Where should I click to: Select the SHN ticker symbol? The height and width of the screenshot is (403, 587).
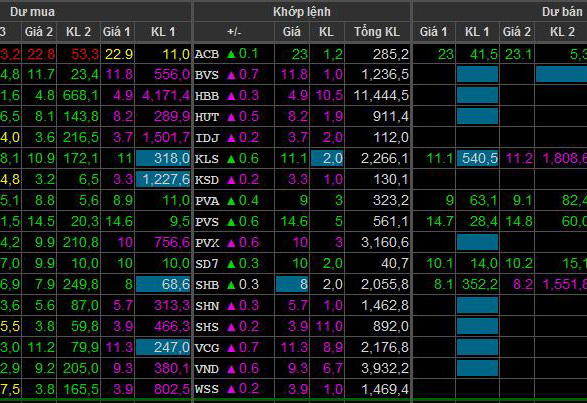coord(207,306)
